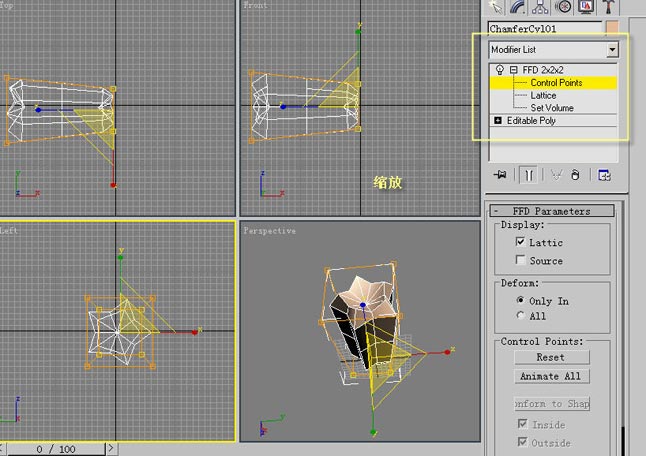Open the Create command panel tab
Image resolution: width=646 pixels, height=456 pixels.
point(496,7)
